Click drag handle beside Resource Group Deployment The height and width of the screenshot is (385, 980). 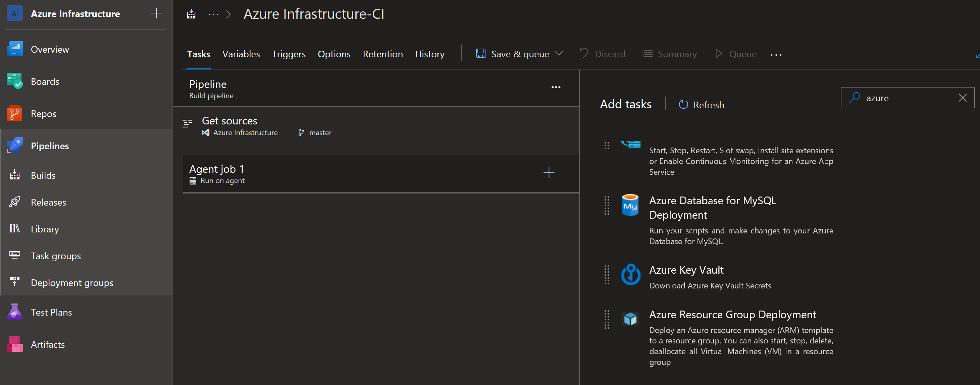(x=606, y=319)
